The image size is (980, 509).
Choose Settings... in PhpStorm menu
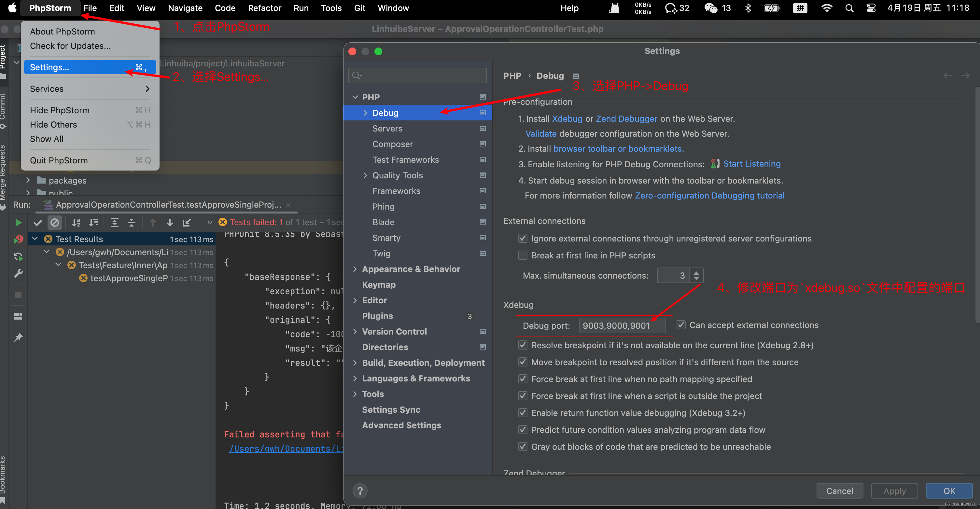click(90, 67)
